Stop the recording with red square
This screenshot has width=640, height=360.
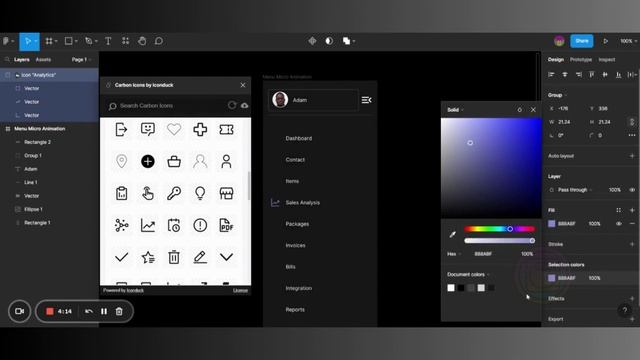pos(50,311)
